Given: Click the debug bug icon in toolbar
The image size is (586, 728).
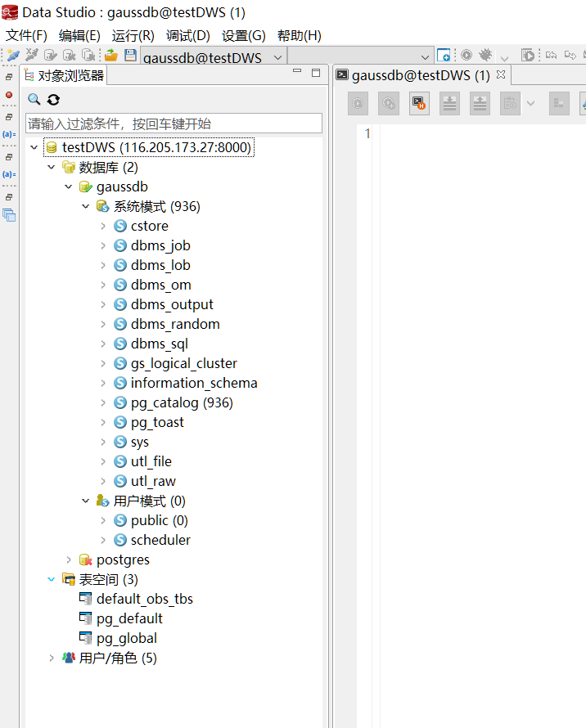Looking at the screenshot, I should click(485, 56).
